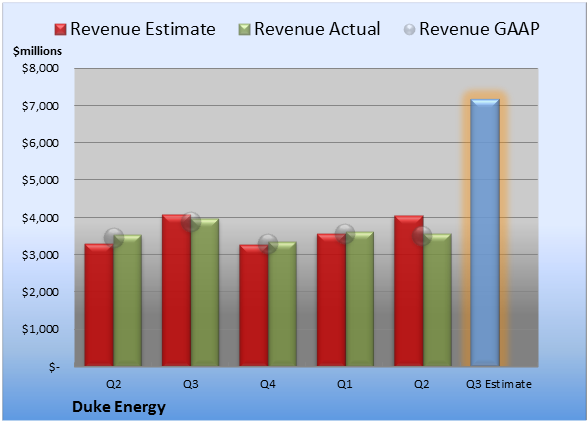Click the '$2,000' axis value
588x422 pixels.
40,292
